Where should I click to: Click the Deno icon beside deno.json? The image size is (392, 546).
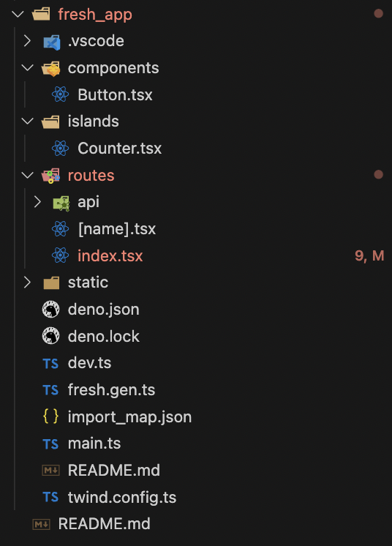[x=50, y=309]
